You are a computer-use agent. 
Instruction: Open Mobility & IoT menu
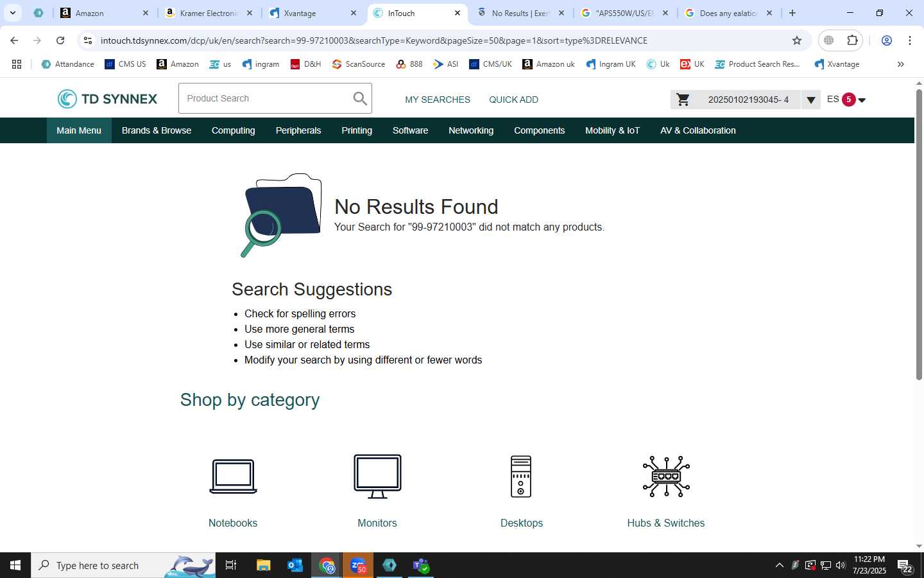612,130
